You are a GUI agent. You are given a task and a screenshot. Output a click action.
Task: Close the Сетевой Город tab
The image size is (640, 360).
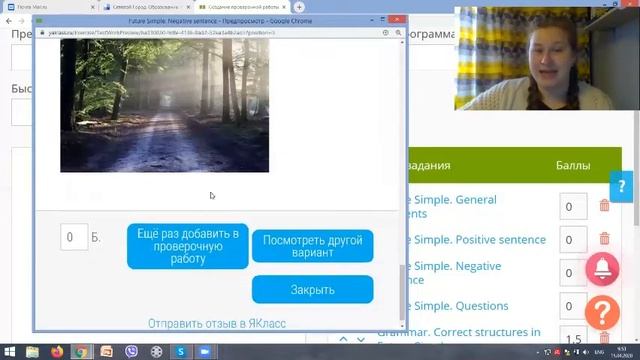tap(188, 7)
